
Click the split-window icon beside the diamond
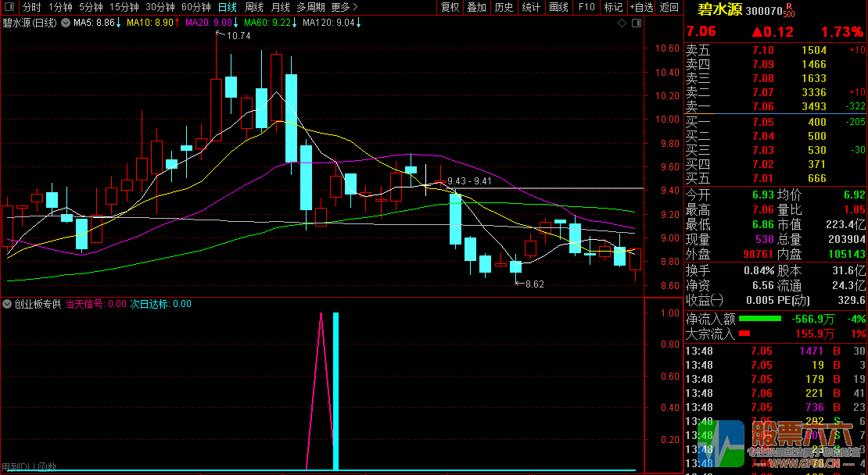pos(636,23)
